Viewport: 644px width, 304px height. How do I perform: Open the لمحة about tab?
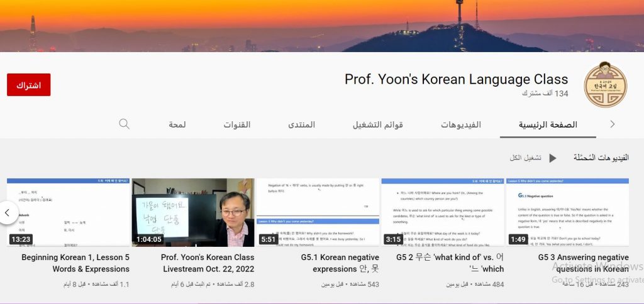[177, 124]
